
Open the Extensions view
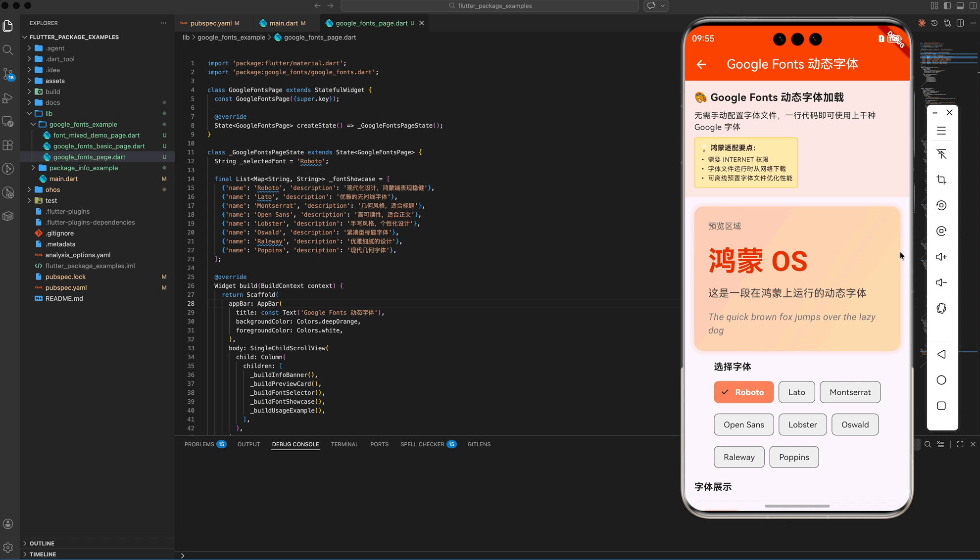click(8, 145)
